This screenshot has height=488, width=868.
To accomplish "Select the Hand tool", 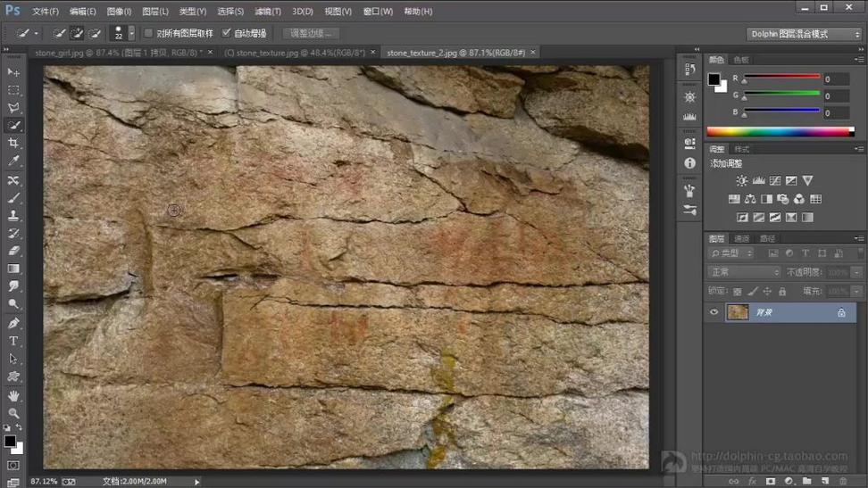I will click(x=13, y=395).
